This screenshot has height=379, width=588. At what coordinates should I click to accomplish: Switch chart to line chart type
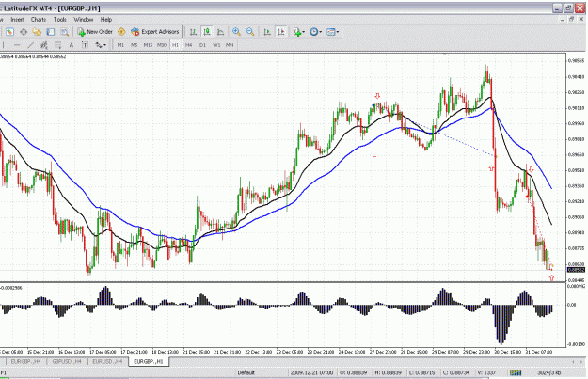pyautogui.click(x=220, y=32)
